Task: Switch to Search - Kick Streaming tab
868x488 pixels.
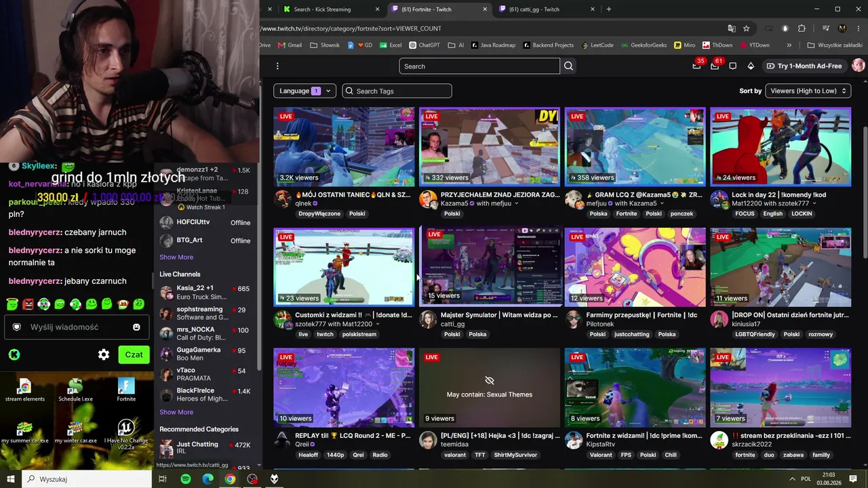Action: pyautogui.click(x=332, y=9)
